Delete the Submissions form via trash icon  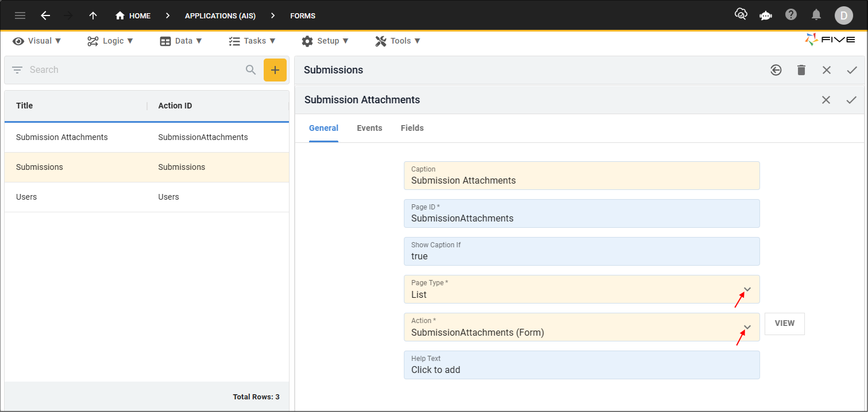click(x=801, y=69)
